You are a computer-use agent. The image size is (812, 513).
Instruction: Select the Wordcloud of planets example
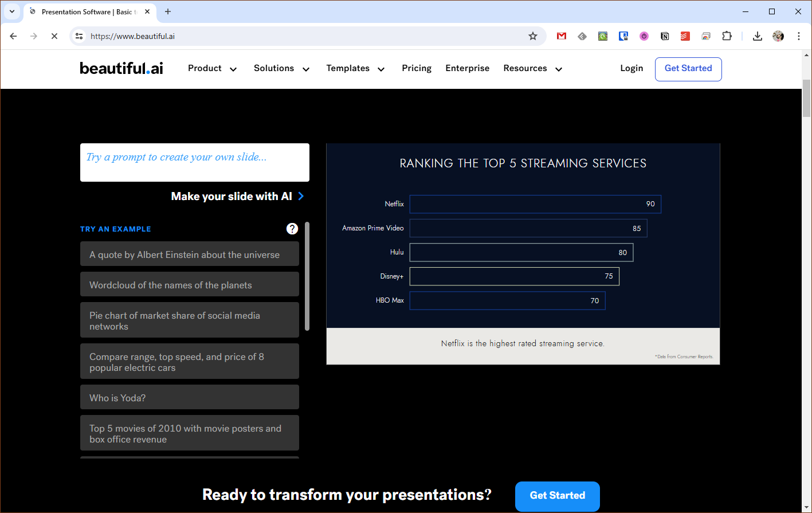click(190, 284)
